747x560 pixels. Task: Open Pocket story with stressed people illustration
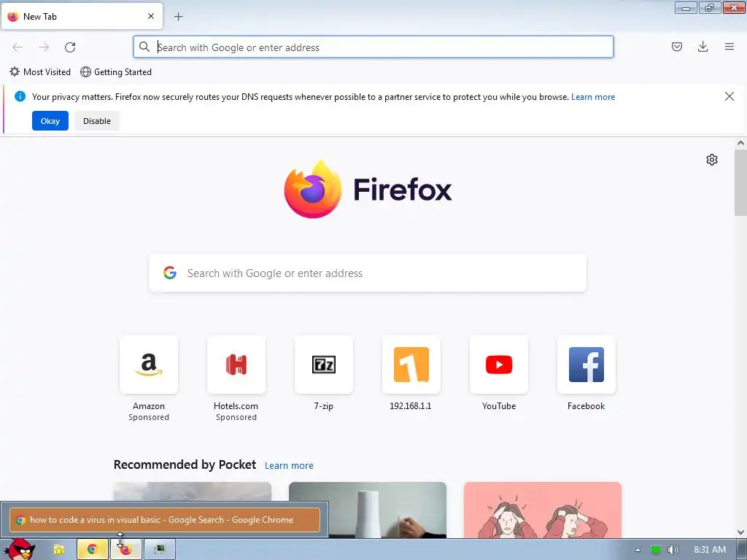tap(543, 510)
